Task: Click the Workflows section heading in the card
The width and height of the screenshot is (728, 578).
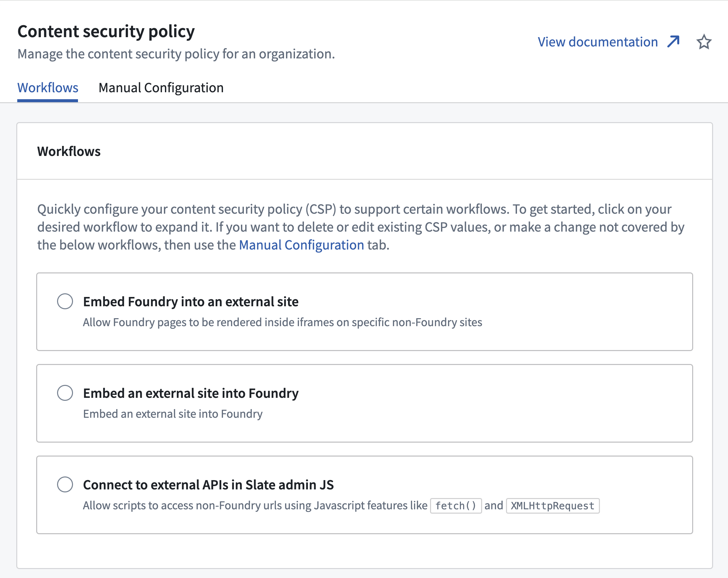Action: [69, 151]
